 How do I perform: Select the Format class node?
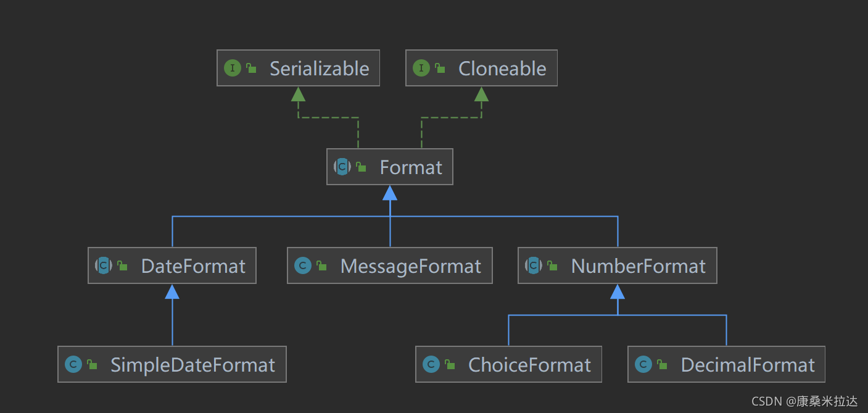(411, 167)
